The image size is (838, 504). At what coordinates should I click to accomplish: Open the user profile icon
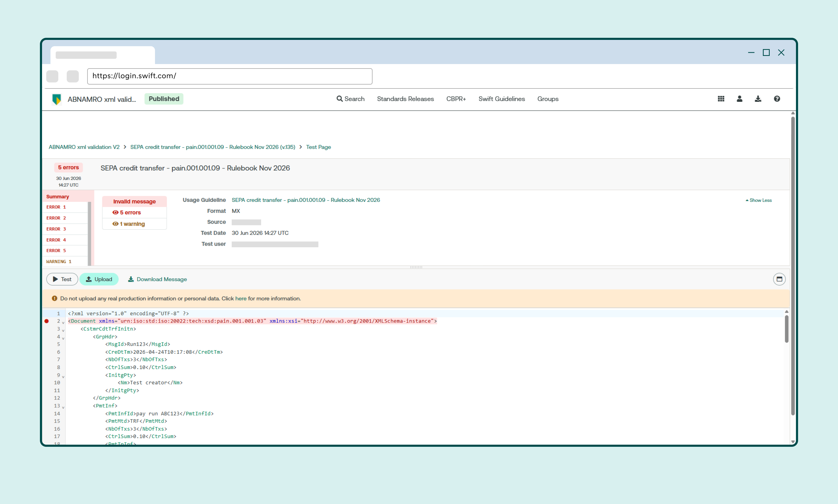point(739,99)
